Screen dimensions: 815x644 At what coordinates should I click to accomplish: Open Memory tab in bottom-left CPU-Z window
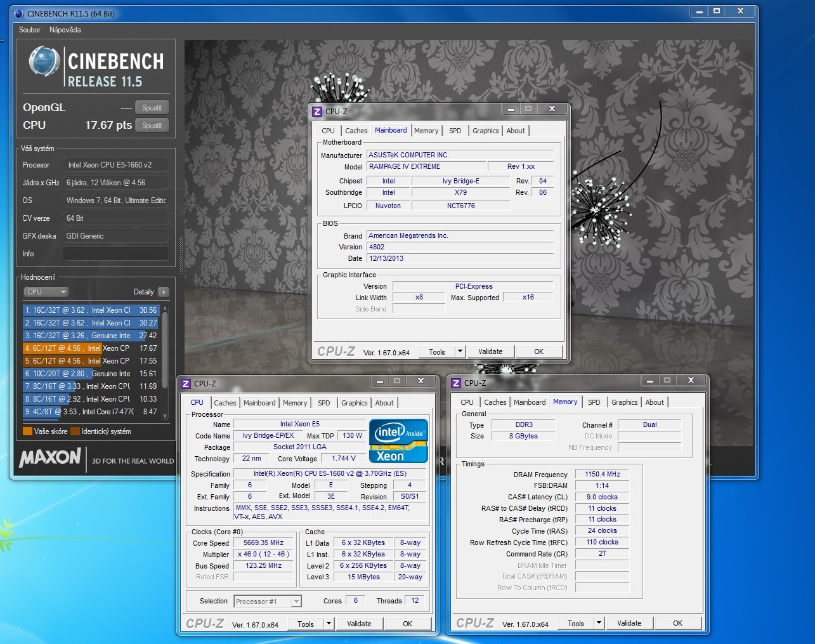point(295,403)
